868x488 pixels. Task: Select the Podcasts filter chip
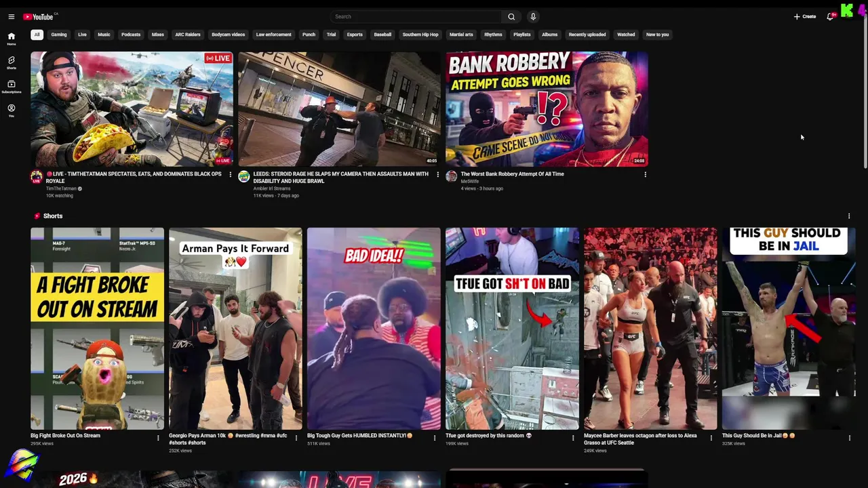(x=131, y=35)
